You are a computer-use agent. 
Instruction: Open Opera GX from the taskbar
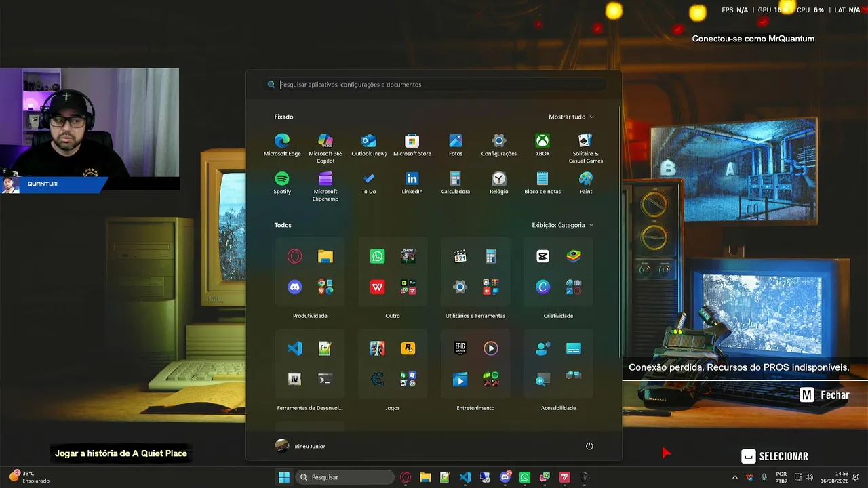click(x=406, y=477)
